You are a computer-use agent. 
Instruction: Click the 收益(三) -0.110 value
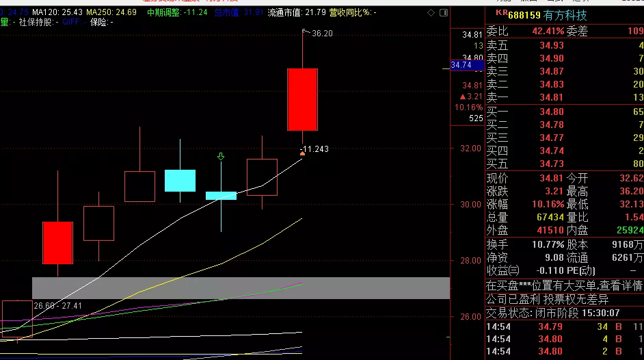550,271
